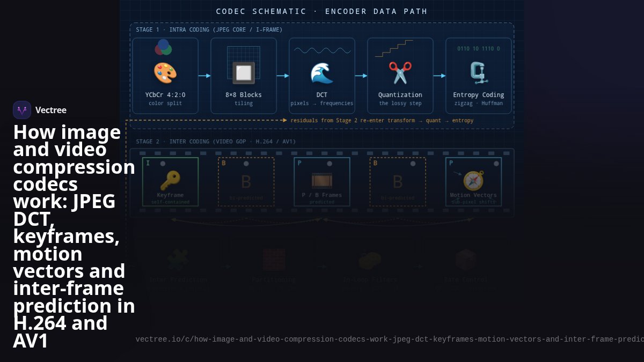Click the RGB color circles above YCbCr
The width and height of the screenshot is (644, 362).
(163, 47)
